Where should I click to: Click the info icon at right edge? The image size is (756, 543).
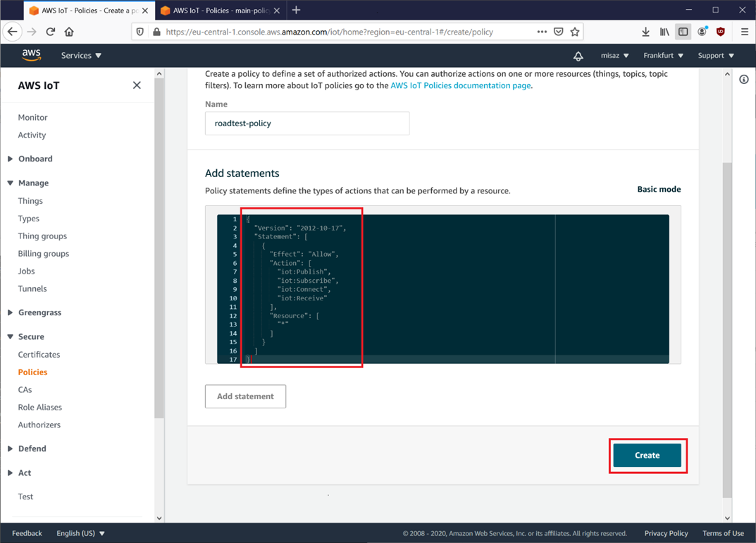743,80
